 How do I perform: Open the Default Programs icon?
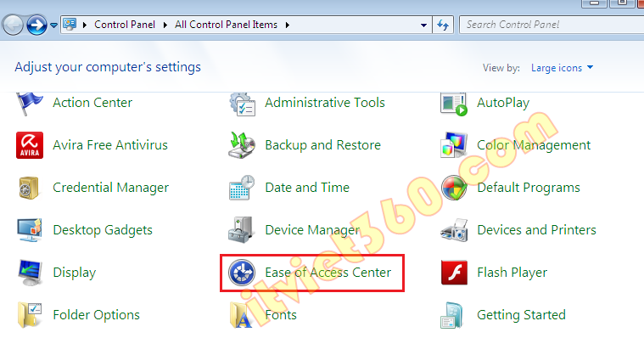pyautogui.click(x=454, y=188)
